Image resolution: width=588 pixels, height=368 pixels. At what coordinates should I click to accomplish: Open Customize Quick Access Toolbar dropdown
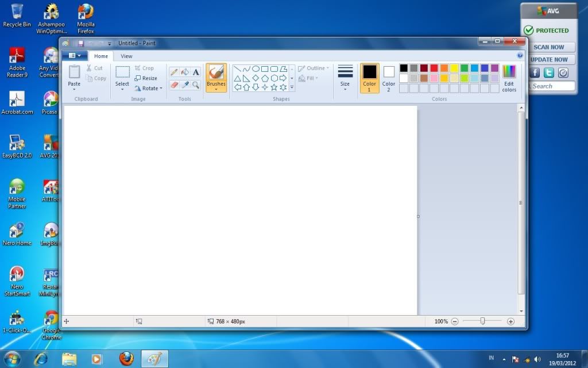tap(109, 44)
